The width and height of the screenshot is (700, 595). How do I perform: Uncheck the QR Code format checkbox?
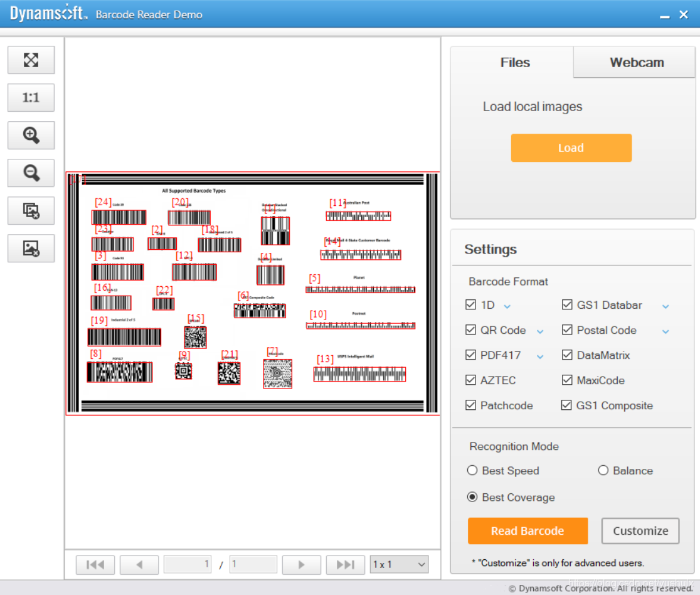[x=470, y=330]
